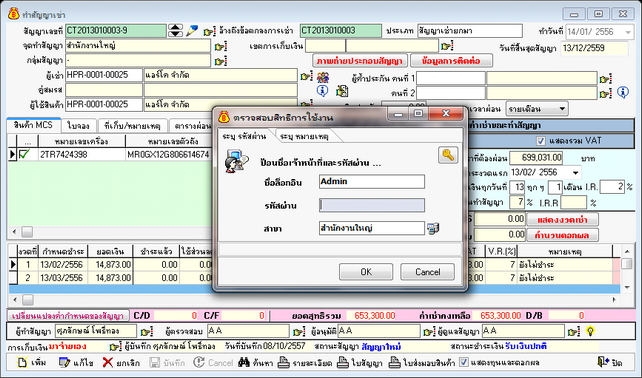Open the first installment date dropdown 13/02/2556
The image size is (642, 378).
(576, 173)
